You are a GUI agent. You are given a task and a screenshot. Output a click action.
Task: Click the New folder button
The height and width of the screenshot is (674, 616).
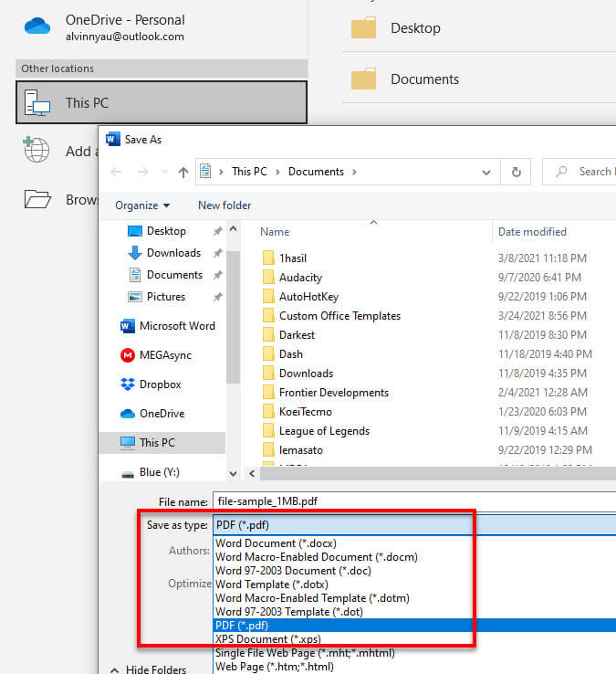tap(224, 205)
